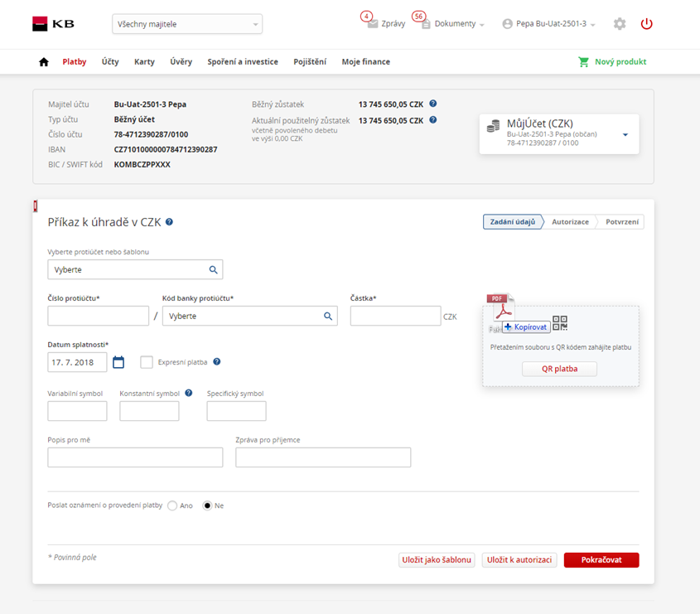Open settings with the gear icon
The height and width of the screenshot is (614, 700).
[x=620, y=24]
